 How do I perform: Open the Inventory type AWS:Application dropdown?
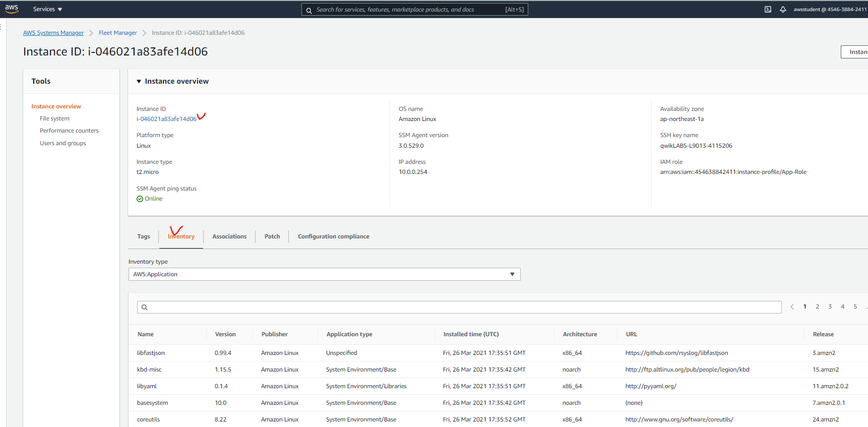(x=324, y=274)
